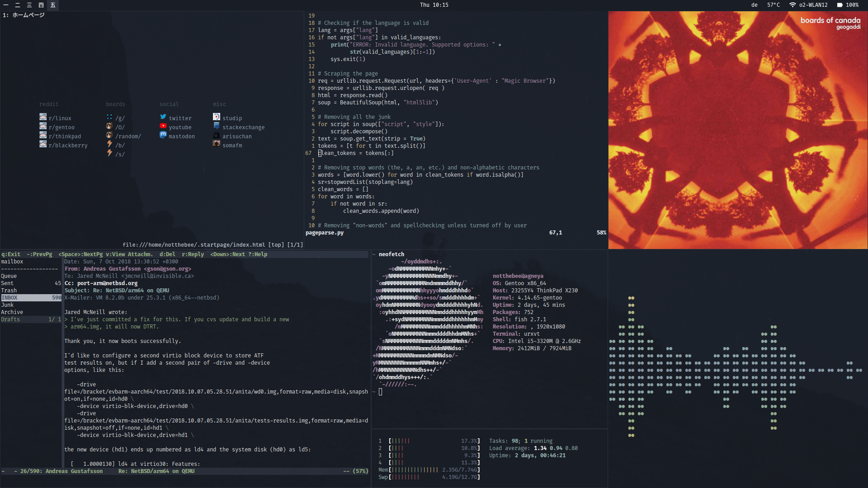
Task: Open the /random/ board link
Action: [128, 136]
